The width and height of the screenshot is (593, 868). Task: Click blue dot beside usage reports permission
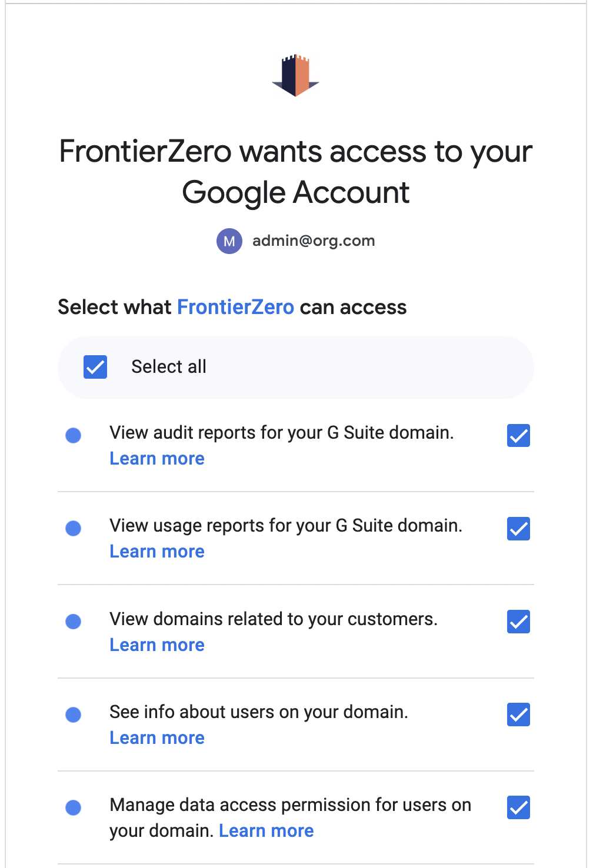tap(74, 529)
